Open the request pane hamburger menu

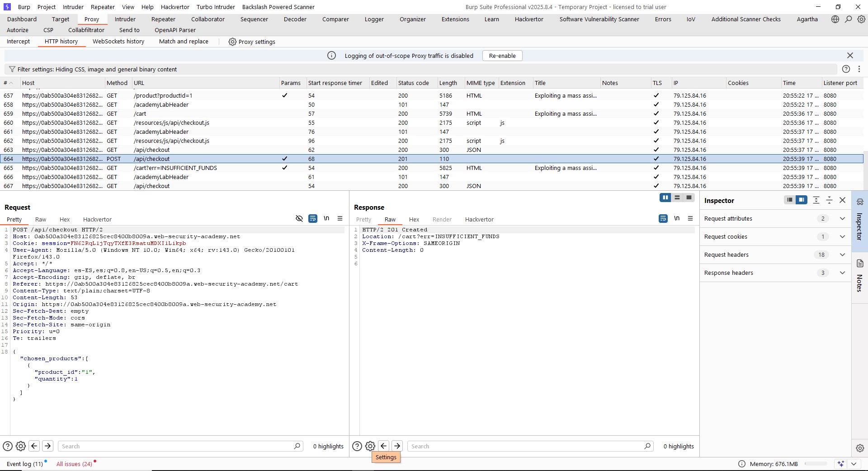340,218
